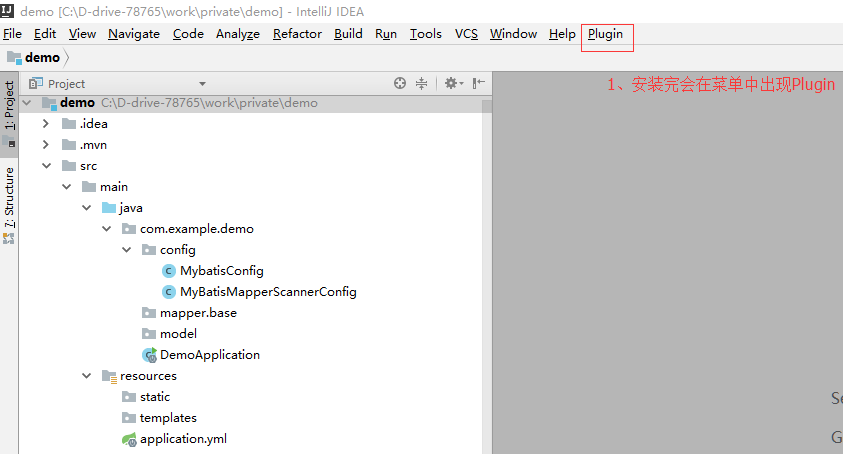The image size is (843, 454).
Task: Select the application.yml file label
Action: (x=183, y=439)
